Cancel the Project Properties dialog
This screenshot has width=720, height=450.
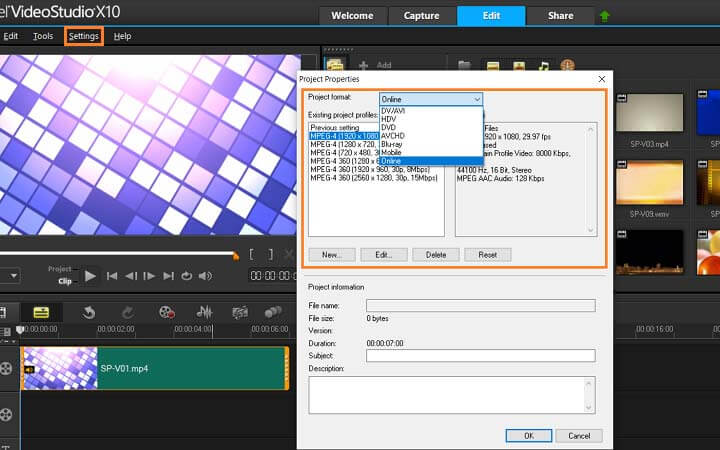pos(579,435)
